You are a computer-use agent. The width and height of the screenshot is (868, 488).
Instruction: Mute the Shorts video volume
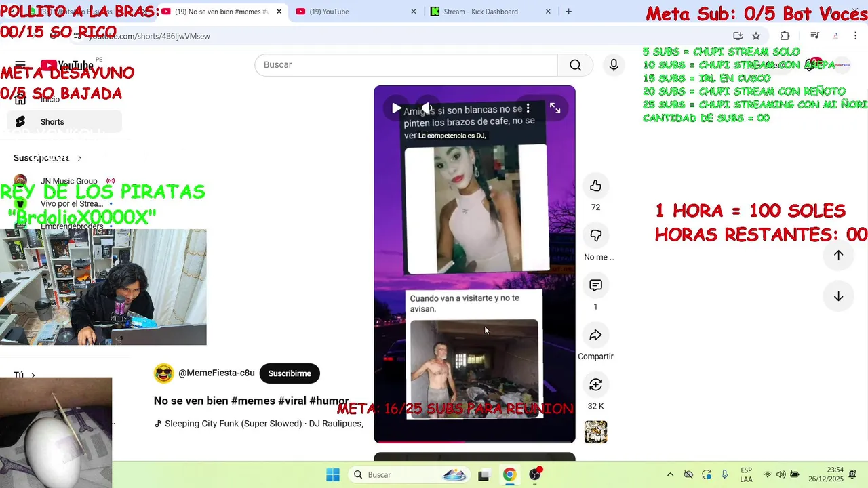click(427, 108)
